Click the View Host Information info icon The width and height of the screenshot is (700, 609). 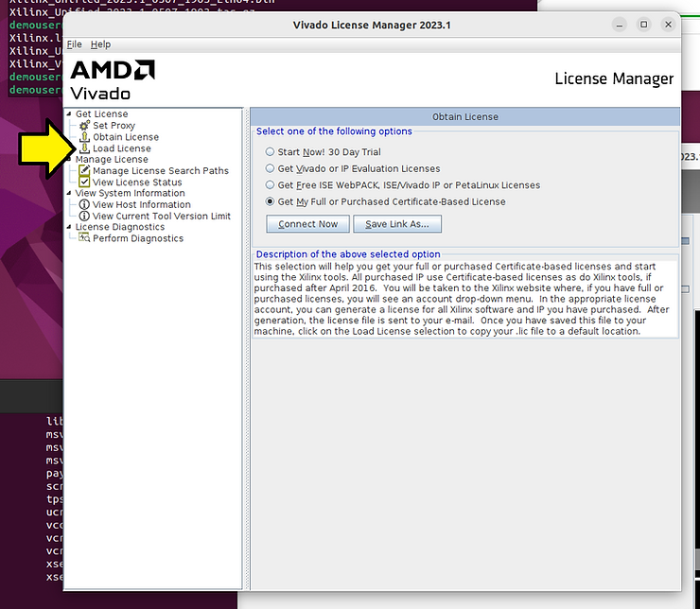[84, 204]
